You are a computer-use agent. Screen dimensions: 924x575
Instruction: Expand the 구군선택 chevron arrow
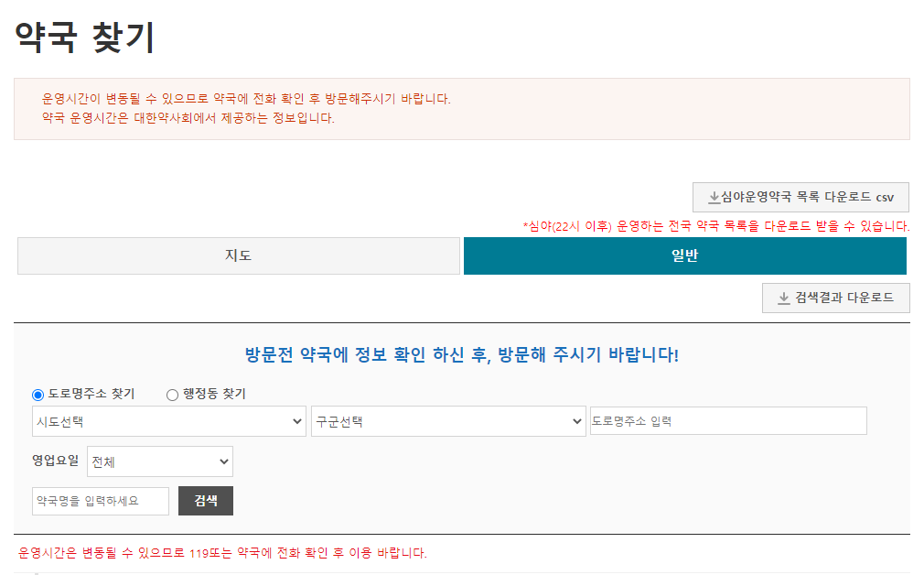tap(577, 420)
